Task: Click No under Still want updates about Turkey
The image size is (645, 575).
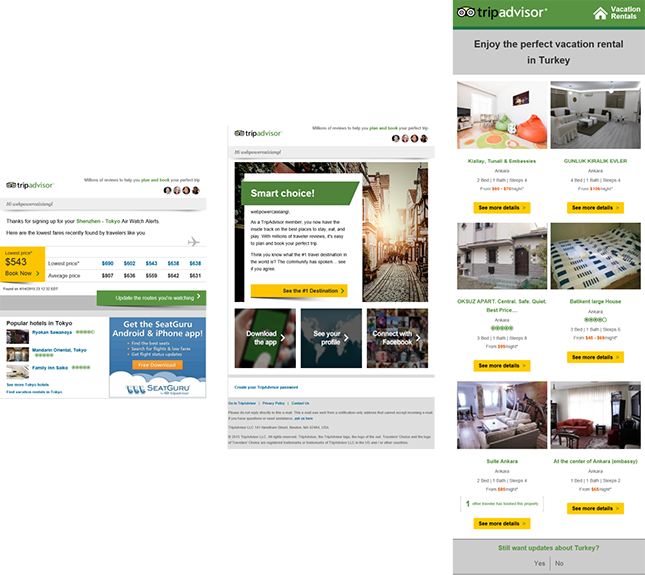Action: pos(559,563)
